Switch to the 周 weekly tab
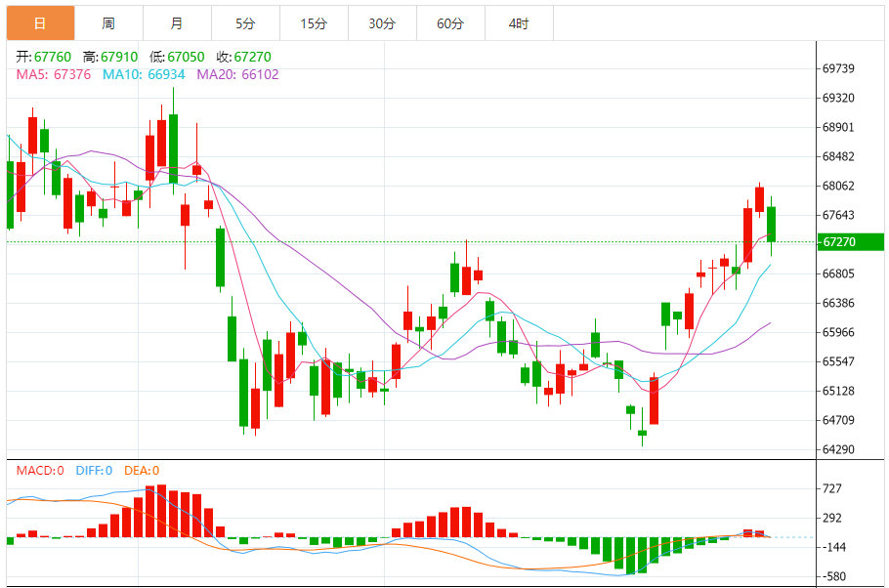Screen dimensions: 889x588 tap(108, 23)
